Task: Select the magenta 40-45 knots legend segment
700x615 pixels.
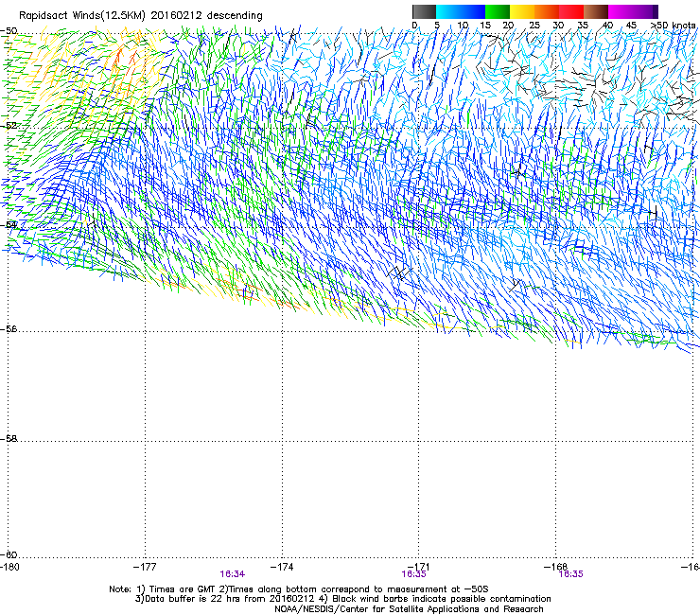Action: click(622, 11)
